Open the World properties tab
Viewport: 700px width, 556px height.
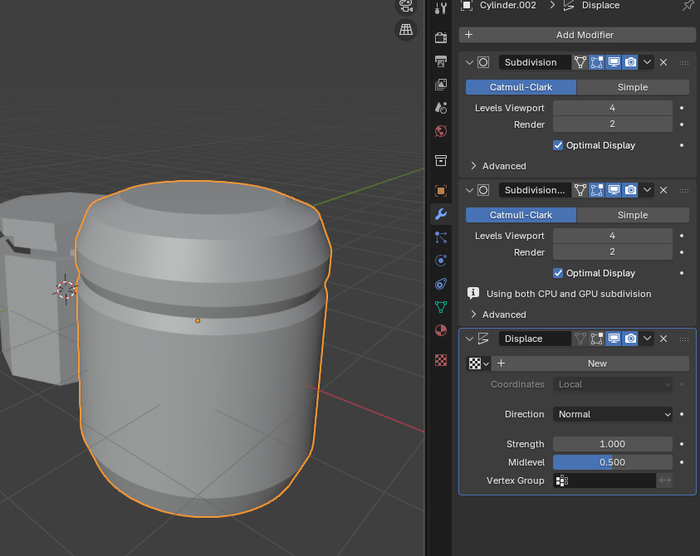pos(441,131)
